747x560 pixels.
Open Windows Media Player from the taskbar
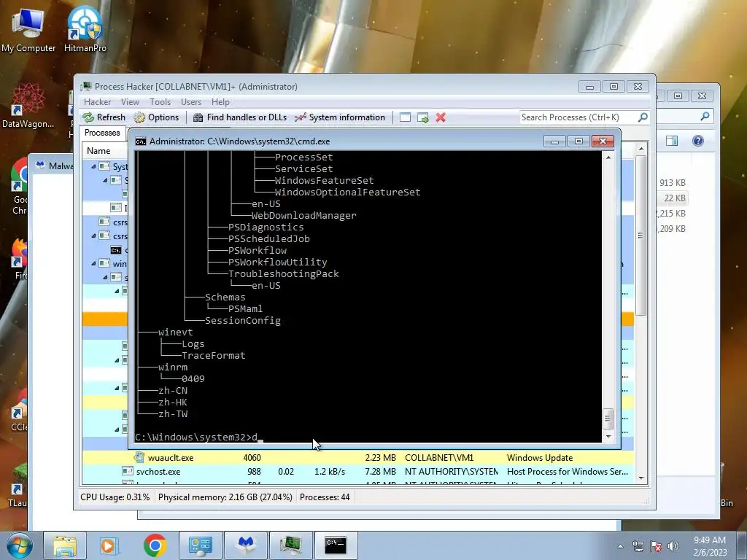pyautogui.click(x=108, y=545)
